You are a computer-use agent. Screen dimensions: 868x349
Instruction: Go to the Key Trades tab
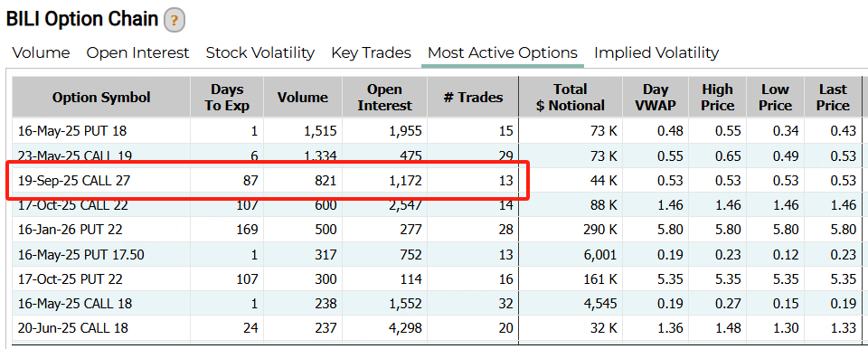pyautogui.click(x=371, y=53)
